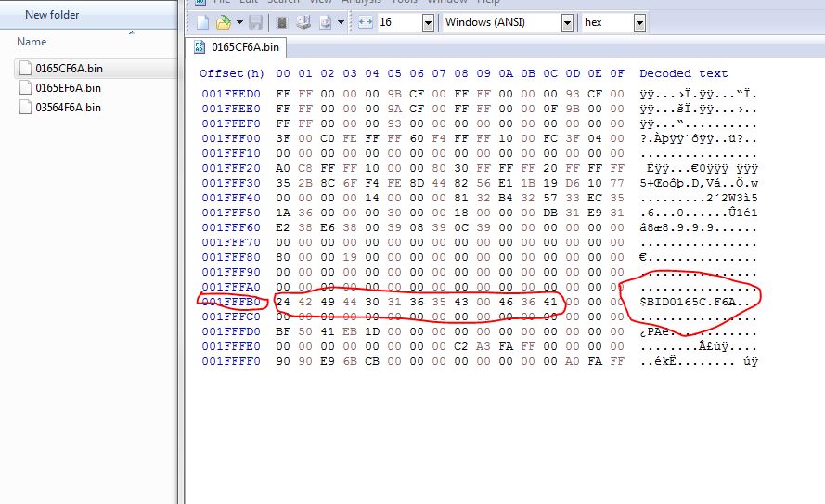Expand the arrow next to Open icon
The width and height of the screenshot is (825, 504).
239,22
